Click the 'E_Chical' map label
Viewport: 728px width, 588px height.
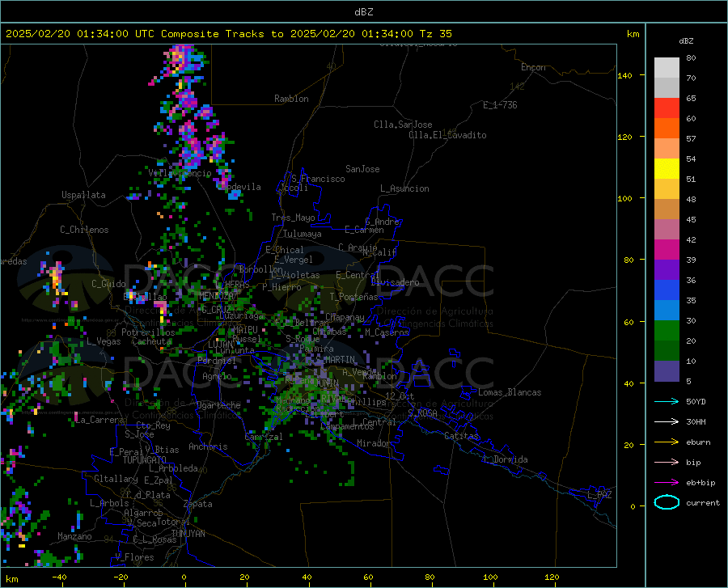click(285, 250)
